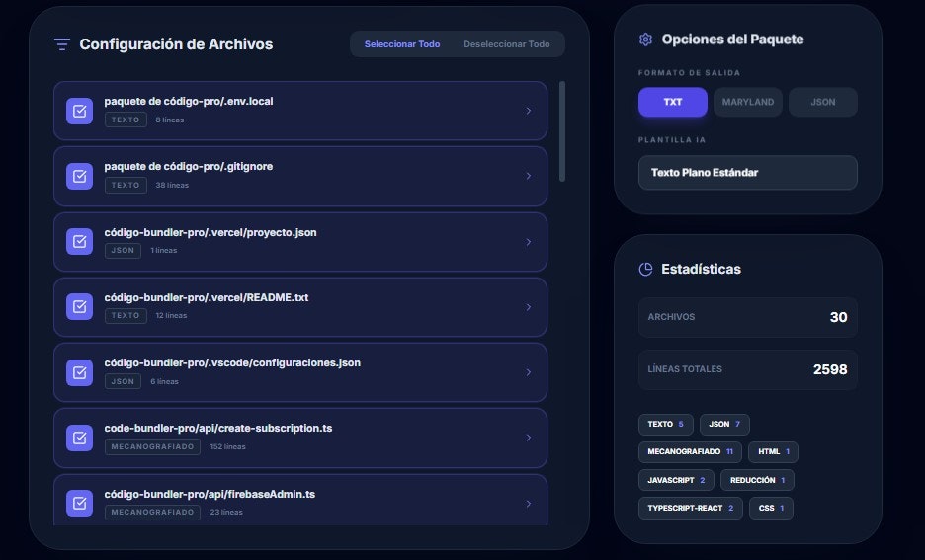Toggle checkbox for .vercel/README.txt
This screenshot has height=560, width=925.
point(80,307)
